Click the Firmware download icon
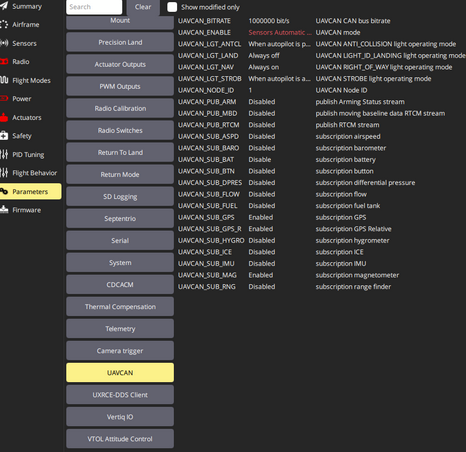The width and height of the screenshot is (466, 452). coord(4,210)
